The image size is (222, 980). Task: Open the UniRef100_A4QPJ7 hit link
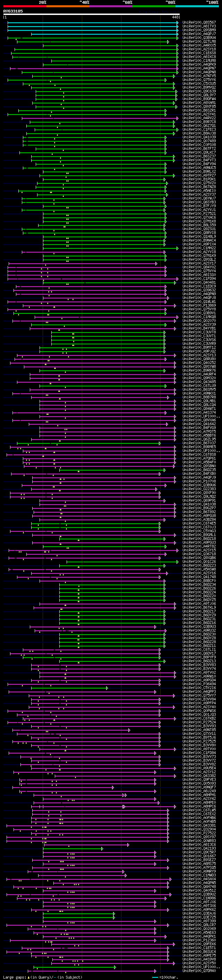coord(199,34)
